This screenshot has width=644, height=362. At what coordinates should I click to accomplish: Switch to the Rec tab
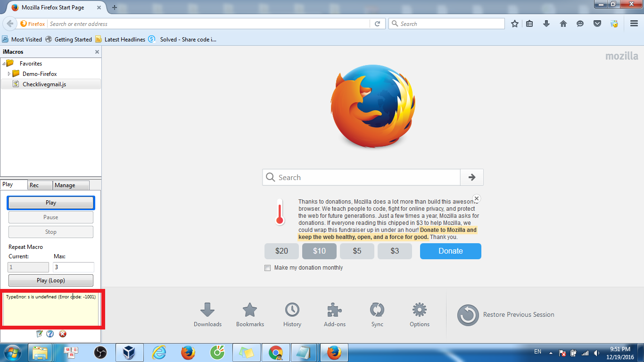pyautogui.click(x=40, y=185)
